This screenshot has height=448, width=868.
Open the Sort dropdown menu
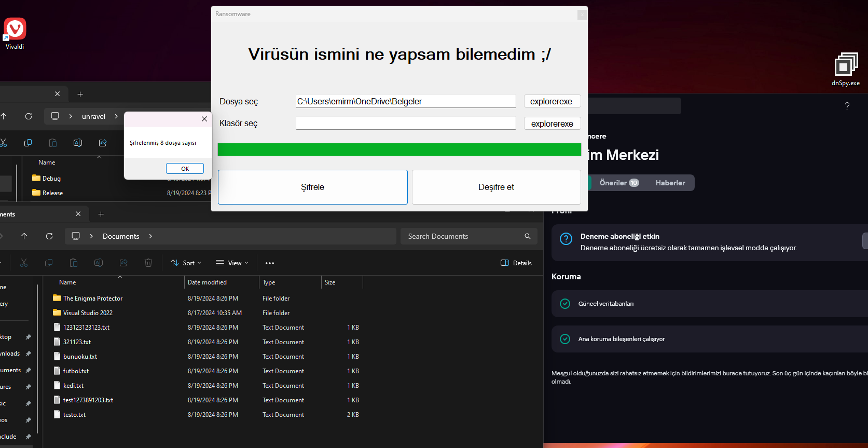[x=186, y=263]
